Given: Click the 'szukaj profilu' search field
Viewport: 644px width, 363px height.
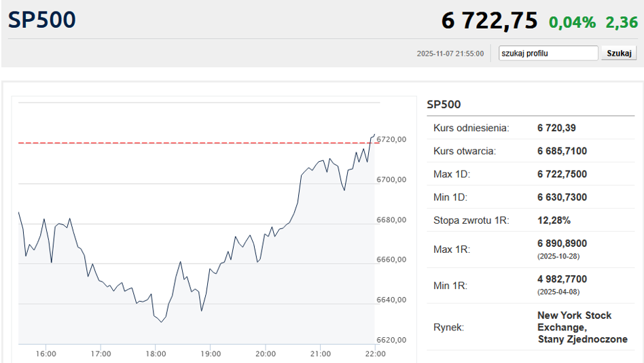Looking at the screenshot, I should pos(548,53).
